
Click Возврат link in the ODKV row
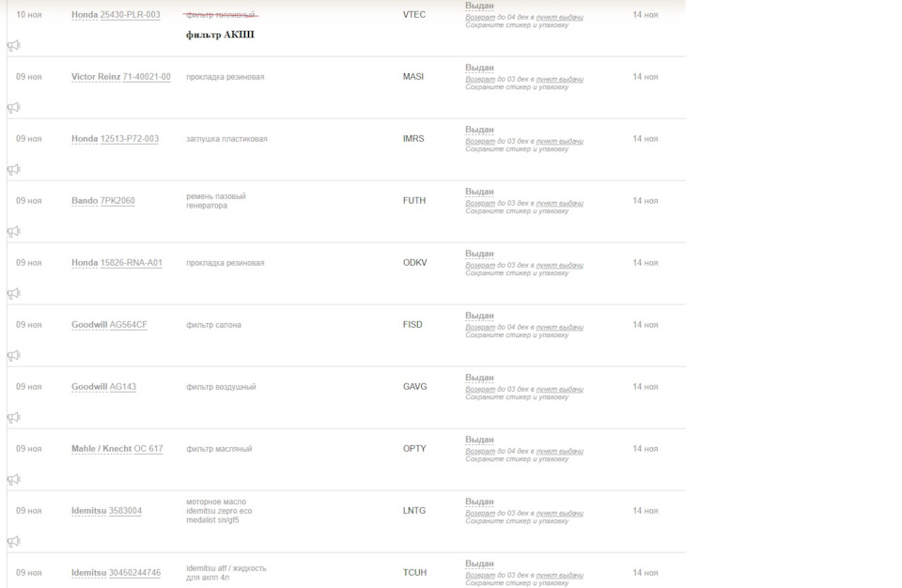(x=480, y=265)
